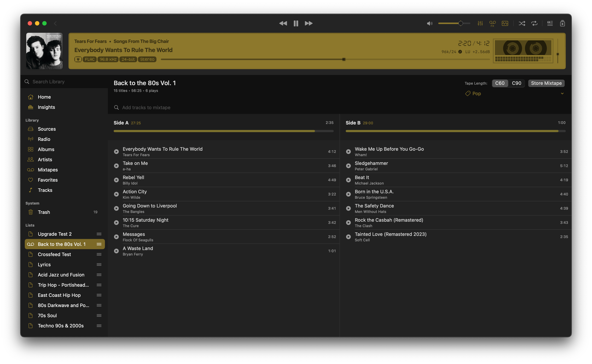Click the Add tracks to mixtape field
The width and height of the screenshot is (592, 364).
[x=146, y=107]
